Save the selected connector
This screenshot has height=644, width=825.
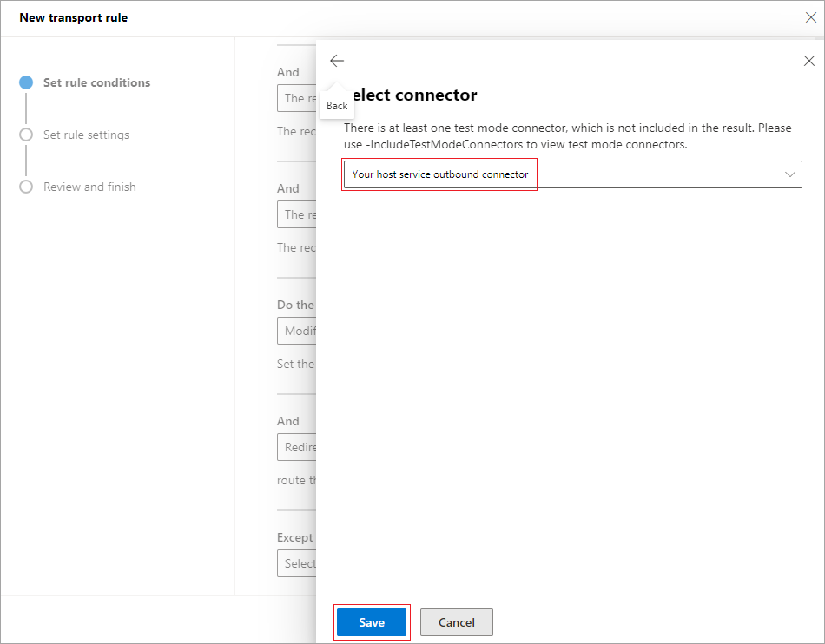pos(372,622)
